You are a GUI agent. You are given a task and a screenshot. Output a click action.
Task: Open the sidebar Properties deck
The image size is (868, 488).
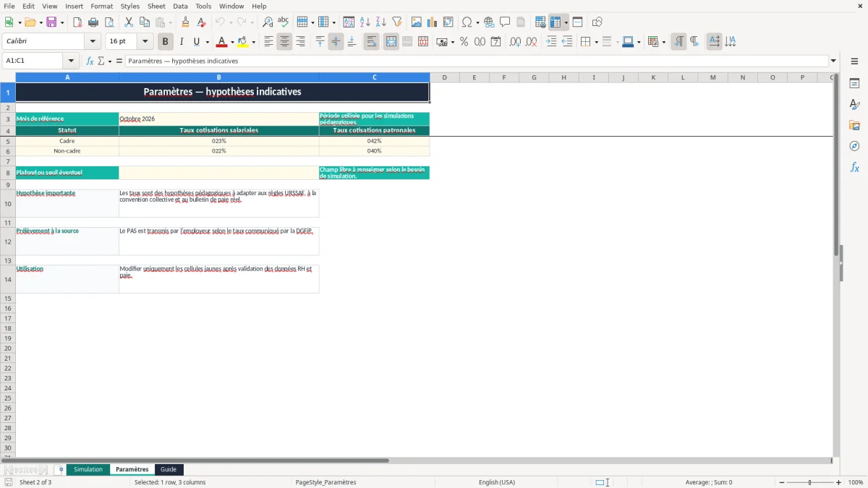pos(854,84)
